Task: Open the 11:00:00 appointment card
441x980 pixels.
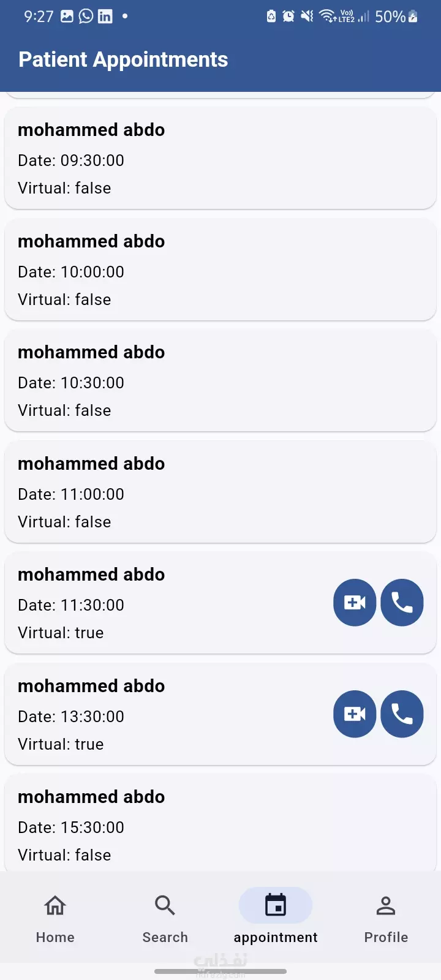Action: tap(221, 492)
